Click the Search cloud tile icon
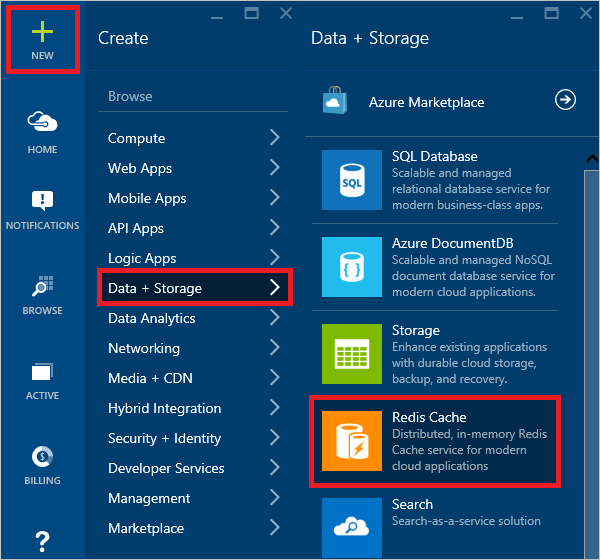Screen dimensions: 600x560 coord(352,528)
